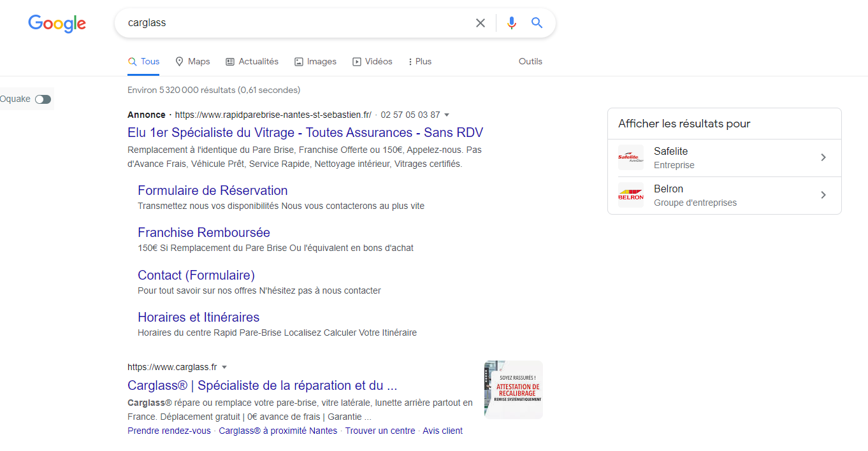Select the Tous tab

143,62
